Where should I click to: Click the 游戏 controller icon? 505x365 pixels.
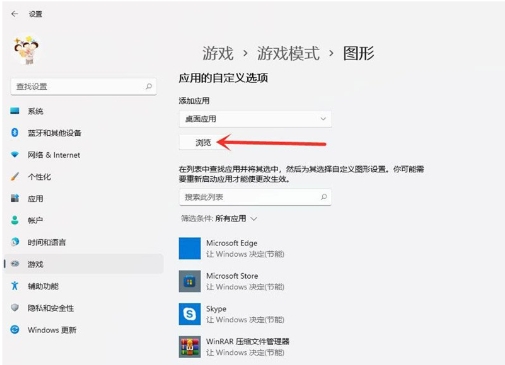click(15, 264)
